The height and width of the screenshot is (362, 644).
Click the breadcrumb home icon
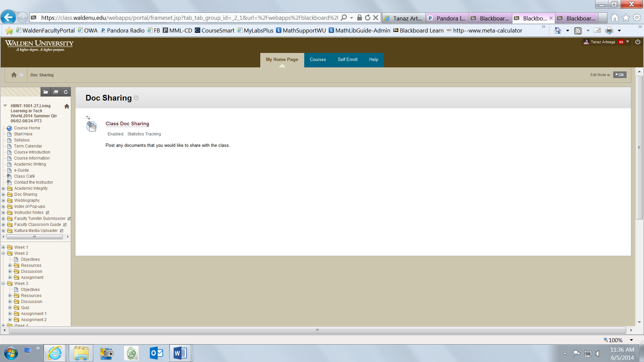coord(14,75)
